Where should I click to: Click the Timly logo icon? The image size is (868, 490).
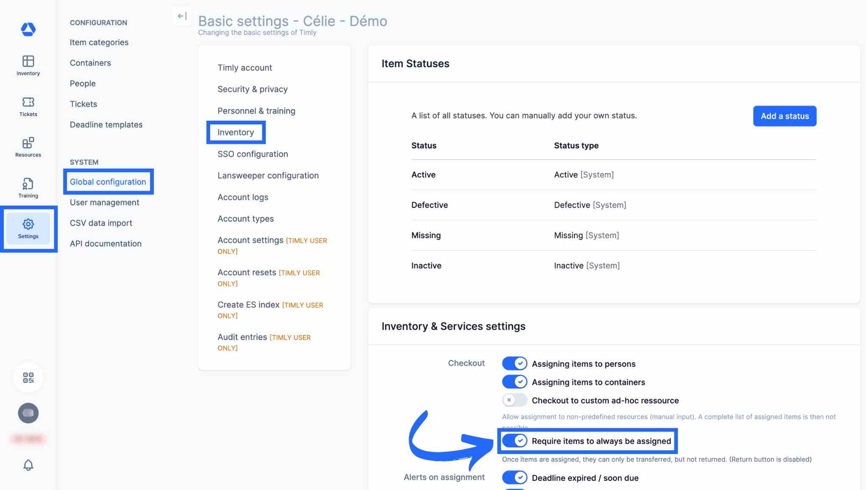28,29
